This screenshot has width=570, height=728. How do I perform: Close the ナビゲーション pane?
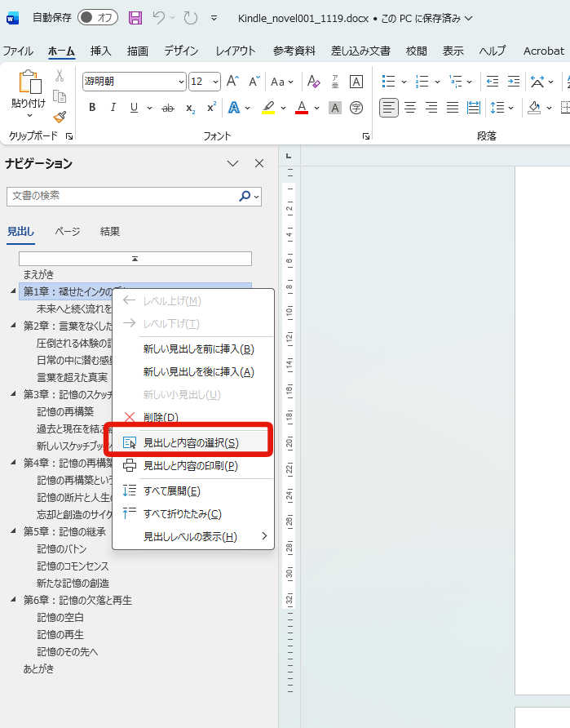259,163
